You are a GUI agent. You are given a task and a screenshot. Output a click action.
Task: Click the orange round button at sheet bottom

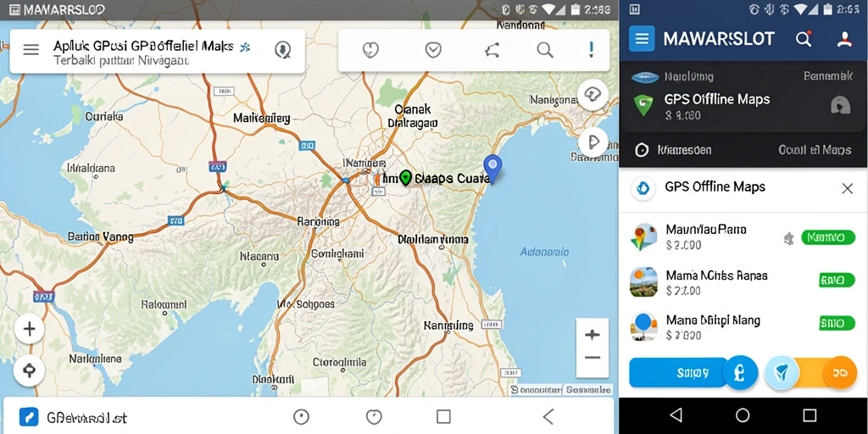tap(840, 373)
